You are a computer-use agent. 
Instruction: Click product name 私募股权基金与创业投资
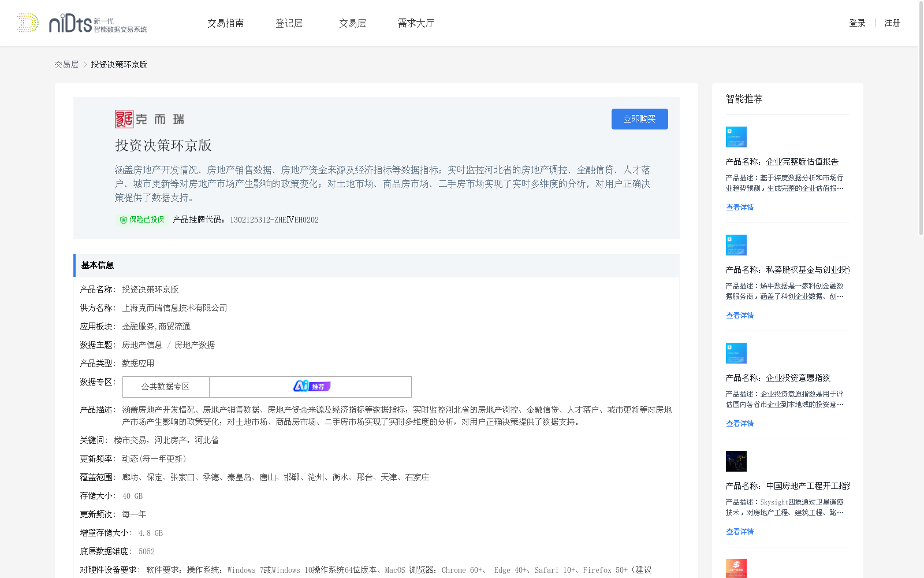[x=808, y=270]
